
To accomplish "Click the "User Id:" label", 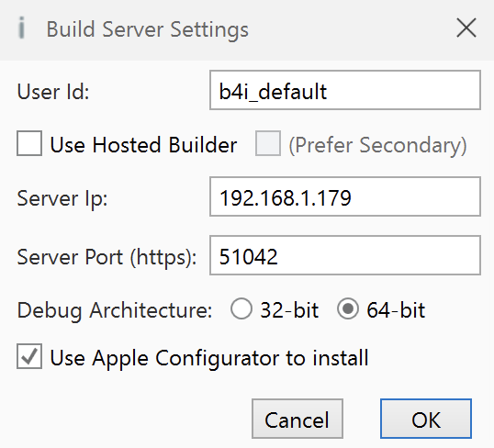I will point(53,92).
